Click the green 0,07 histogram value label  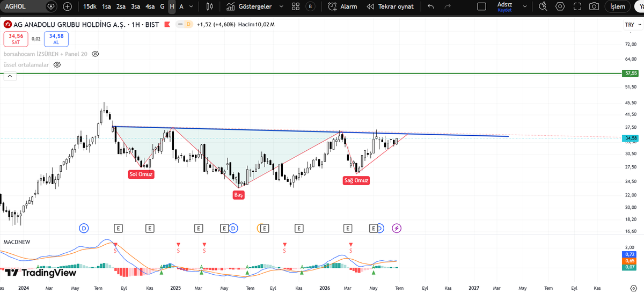pyautogui.click(x=631, y=267)
